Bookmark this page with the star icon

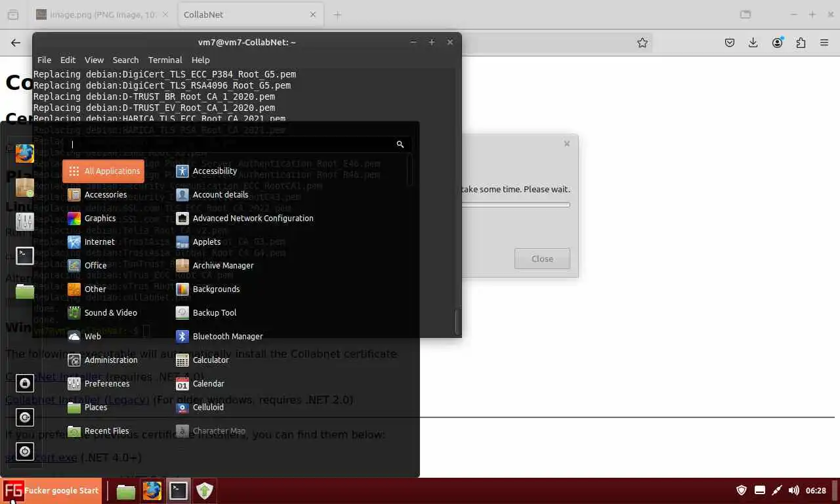tap(642, 43)
